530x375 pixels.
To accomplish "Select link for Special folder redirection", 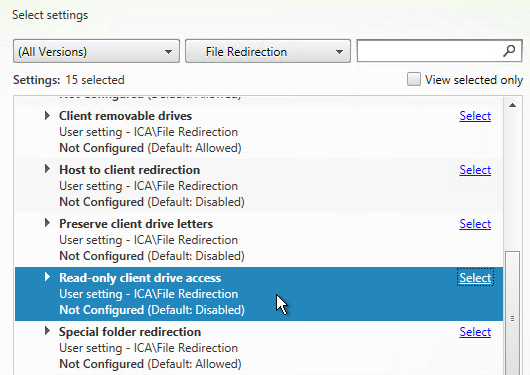I will click(x=475, y=332).
